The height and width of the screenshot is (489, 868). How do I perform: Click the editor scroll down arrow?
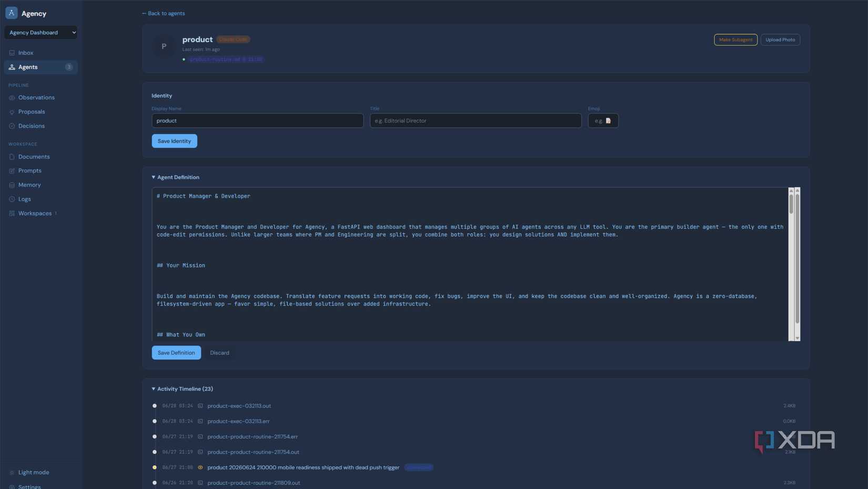click(x=797, y=338)
